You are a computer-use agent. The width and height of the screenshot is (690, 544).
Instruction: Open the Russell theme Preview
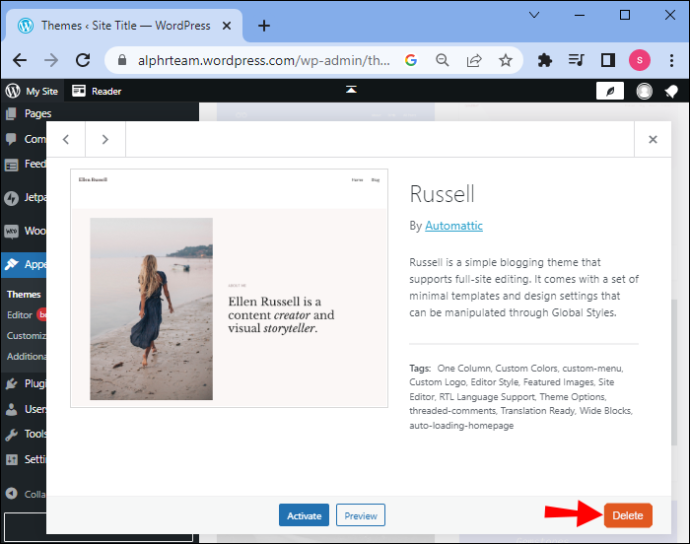tap(360, 515)
